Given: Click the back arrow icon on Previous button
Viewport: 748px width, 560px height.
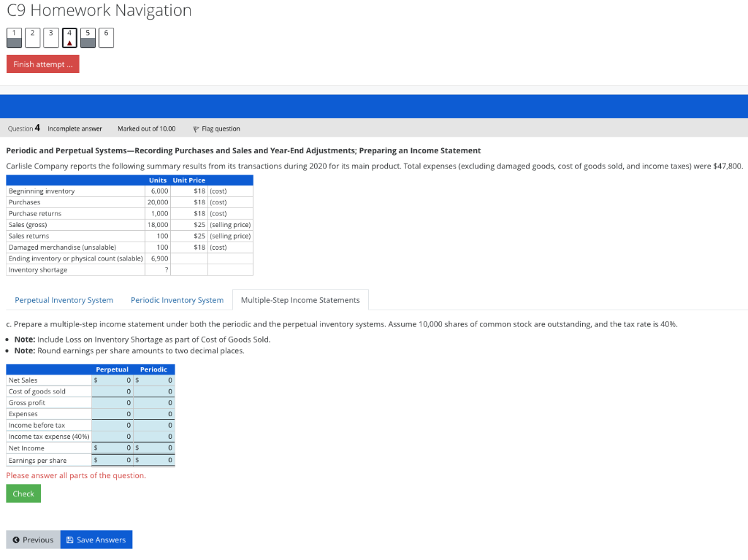Looking at the screenshot, I should 18,540.
